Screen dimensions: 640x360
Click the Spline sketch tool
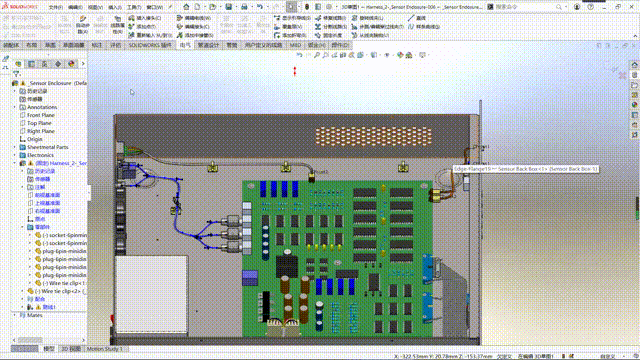click(x=424, y=27)
